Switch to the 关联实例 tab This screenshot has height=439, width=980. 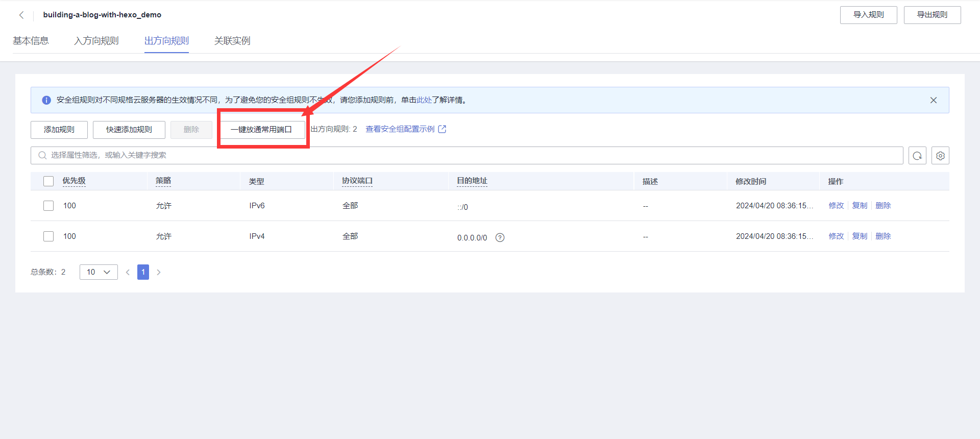tap(232, 41)
